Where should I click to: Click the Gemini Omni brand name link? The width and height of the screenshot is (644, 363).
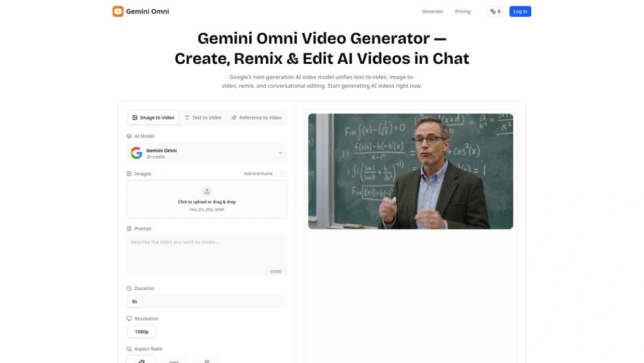[147, 12]
